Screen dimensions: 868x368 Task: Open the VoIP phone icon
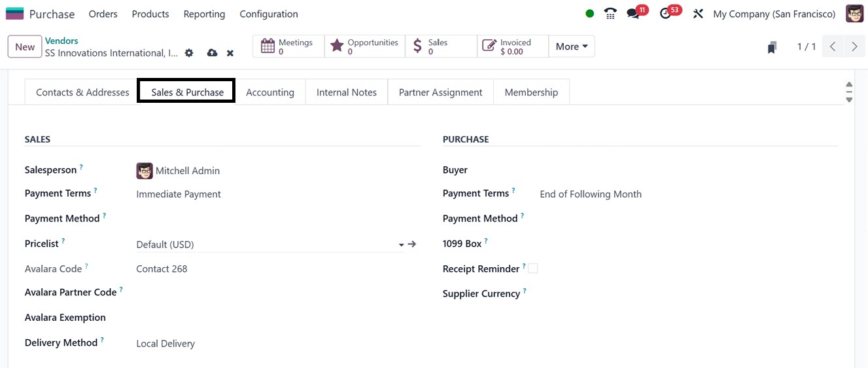pos(610,14)
